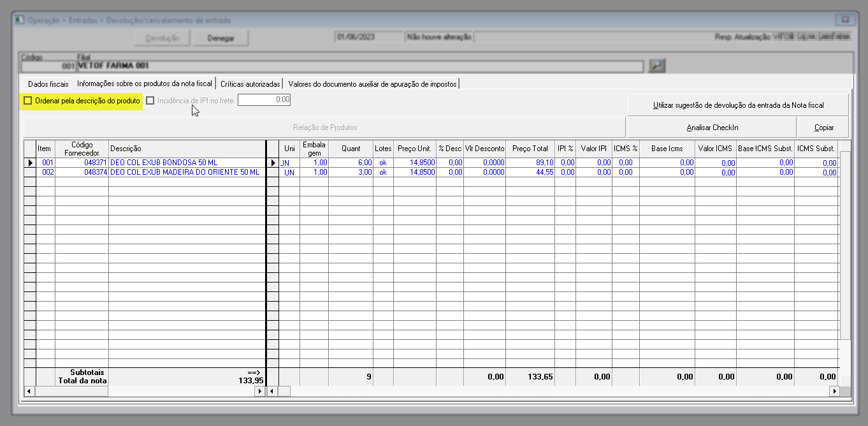Open Valores do documento auxiliar de apuração tab
Viewport: 868px width, 426px height.
point(372,84)
